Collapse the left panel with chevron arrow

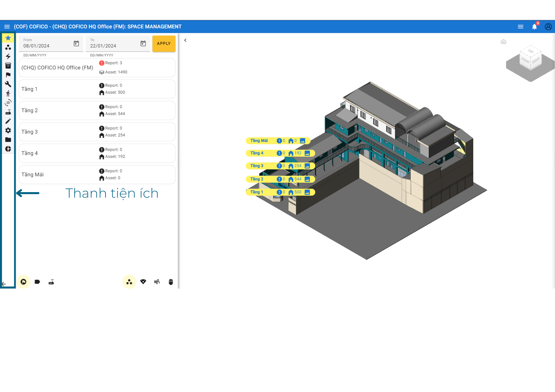[185, 40]
